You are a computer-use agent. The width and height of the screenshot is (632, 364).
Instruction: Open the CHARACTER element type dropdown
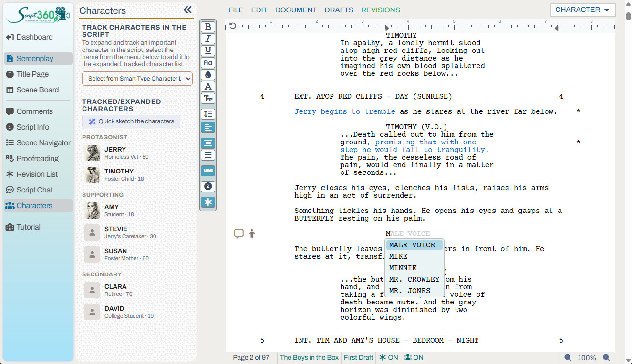(x=582, y=10)
